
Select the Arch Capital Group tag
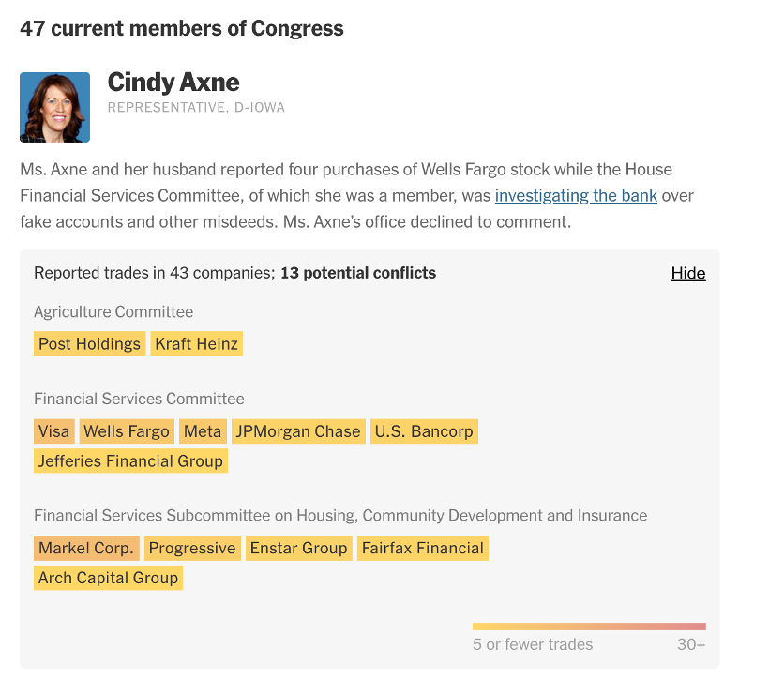tap(108, 578)
